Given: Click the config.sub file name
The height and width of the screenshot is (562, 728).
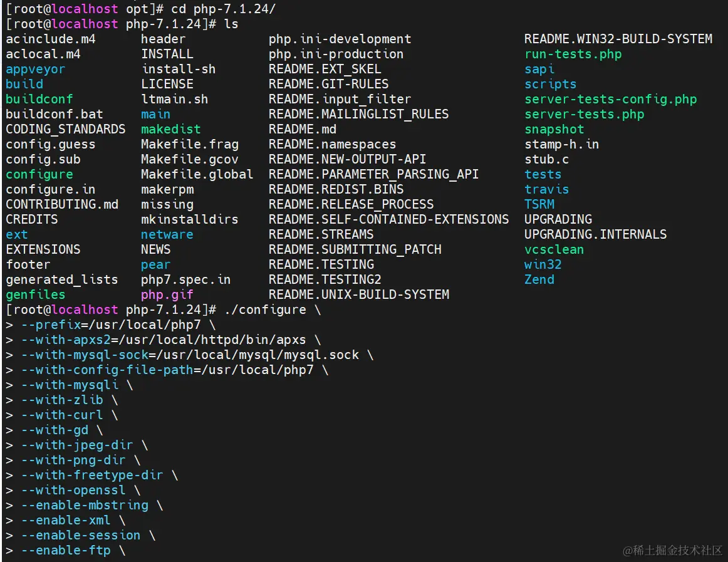Looking at the screenshot, I should tap(43, 159).
